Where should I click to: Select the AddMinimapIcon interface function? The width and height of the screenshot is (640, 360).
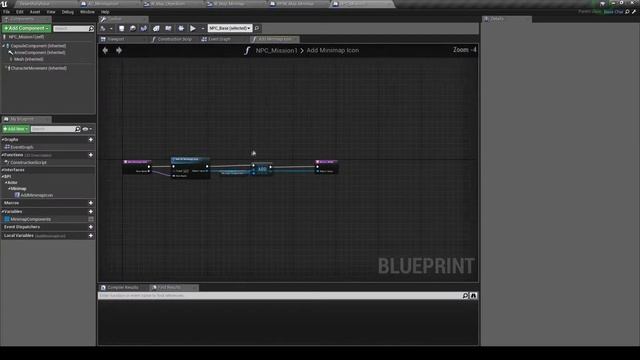[36, 195]
